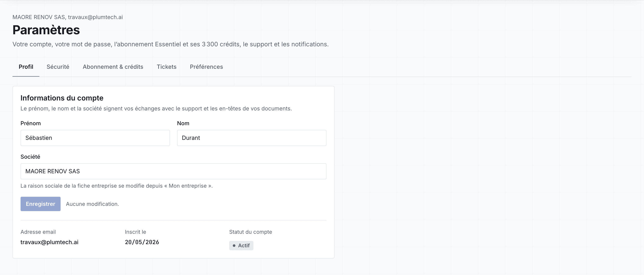Click the description about prénom, nom et société signing documents
644x275 pixels.
pos(156,109)
